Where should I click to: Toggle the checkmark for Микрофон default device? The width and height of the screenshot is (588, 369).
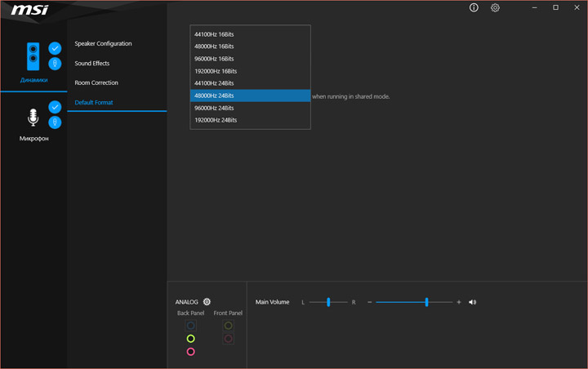tap(55, 107)
